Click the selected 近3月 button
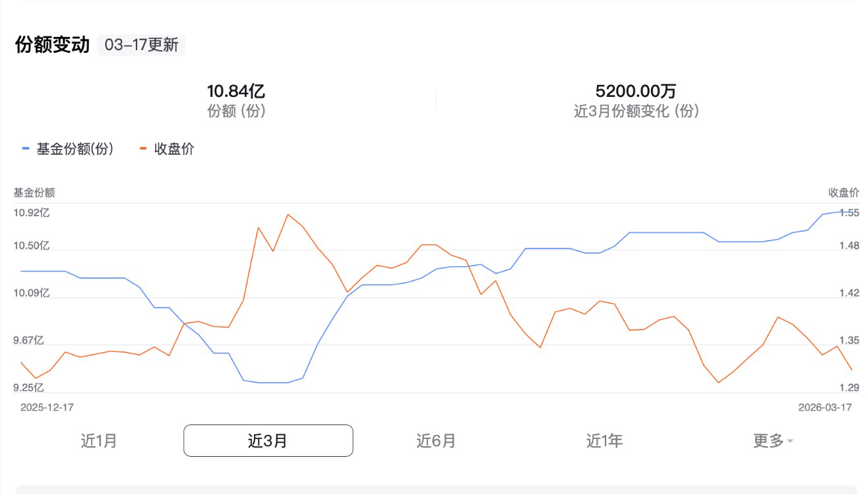The width and height of the screenshot is (868, 495). [x=268, y=440]
